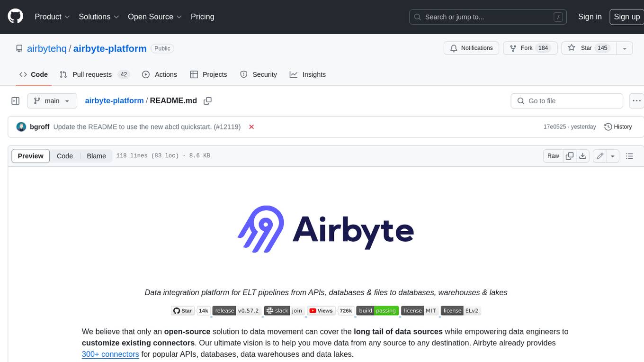644x362 pixels.
Task: Open the document outline icon
Action: (629, 156)
